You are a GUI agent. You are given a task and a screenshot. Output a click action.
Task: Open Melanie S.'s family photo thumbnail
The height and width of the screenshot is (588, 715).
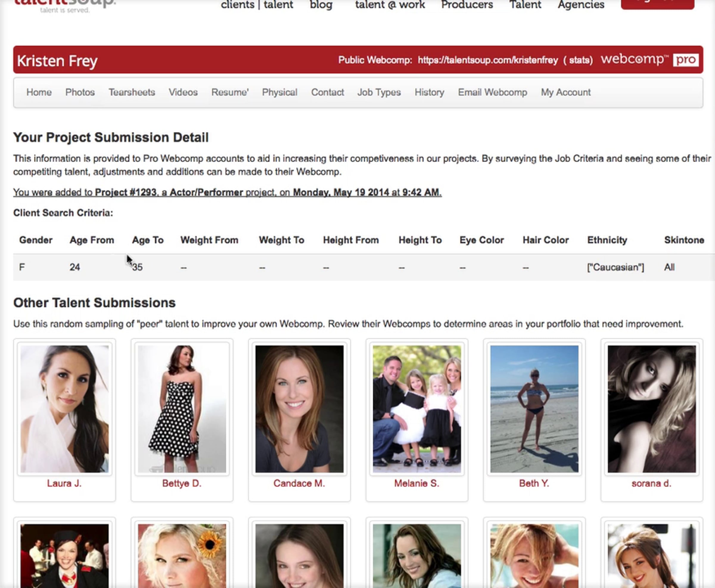416,409
